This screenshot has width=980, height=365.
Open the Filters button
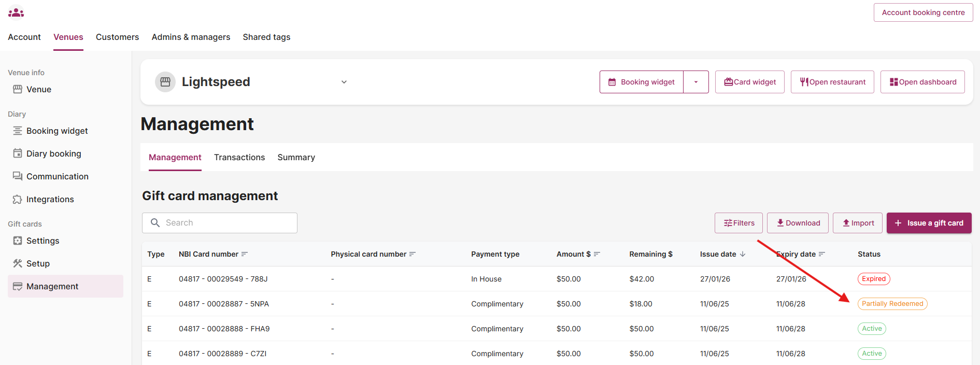738,223
